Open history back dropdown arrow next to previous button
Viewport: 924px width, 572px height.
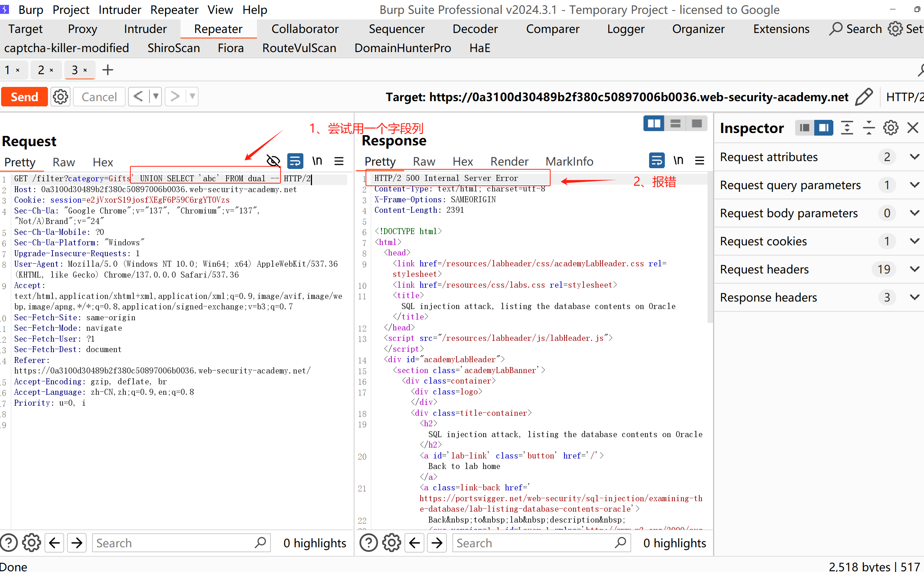click(155, 97)
